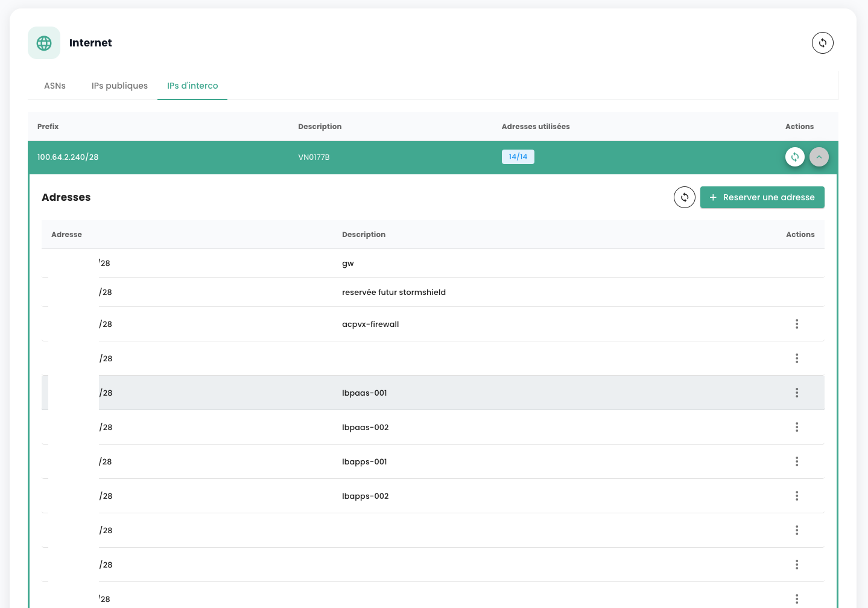The image size is (868, 608).
Task: Click the Adresse column header
Action: pos(66,235)
